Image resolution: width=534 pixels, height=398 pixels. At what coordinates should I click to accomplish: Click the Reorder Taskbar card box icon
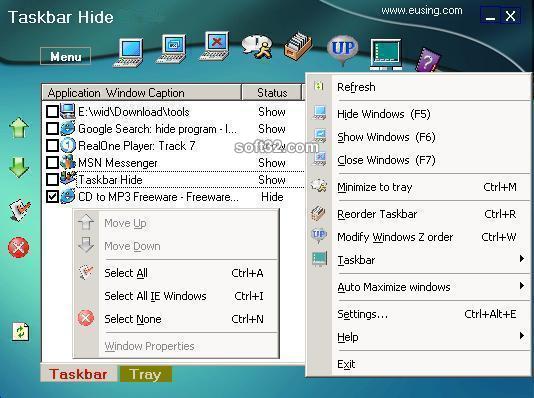[x=298, y=47]
